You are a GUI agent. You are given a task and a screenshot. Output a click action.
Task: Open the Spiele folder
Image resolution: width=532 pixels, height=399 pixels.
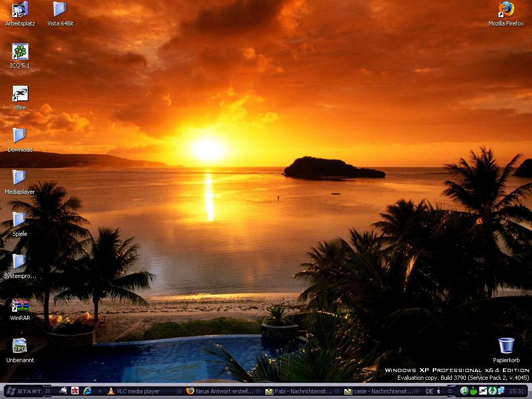click(x=20, y=220)
